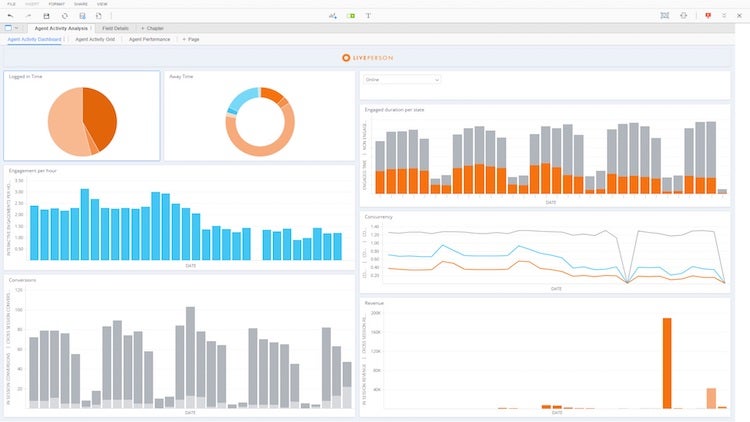Click the blue Save As icon
750x422 pixels.
(82, 16)
